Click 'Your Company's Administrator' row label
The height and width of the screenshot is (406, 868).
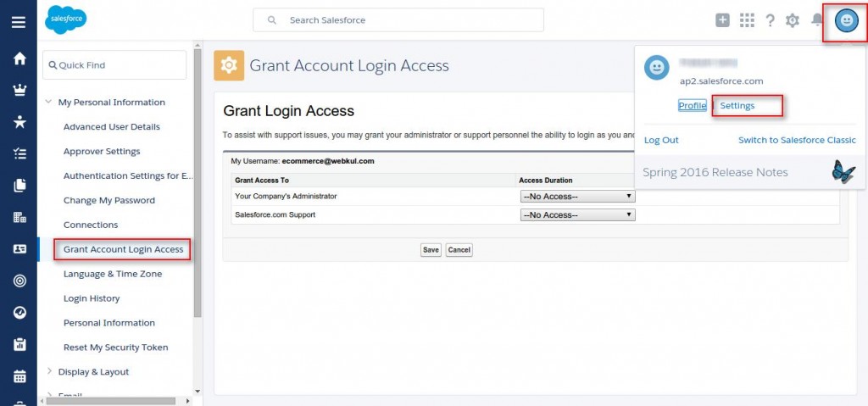coord(286,196)
